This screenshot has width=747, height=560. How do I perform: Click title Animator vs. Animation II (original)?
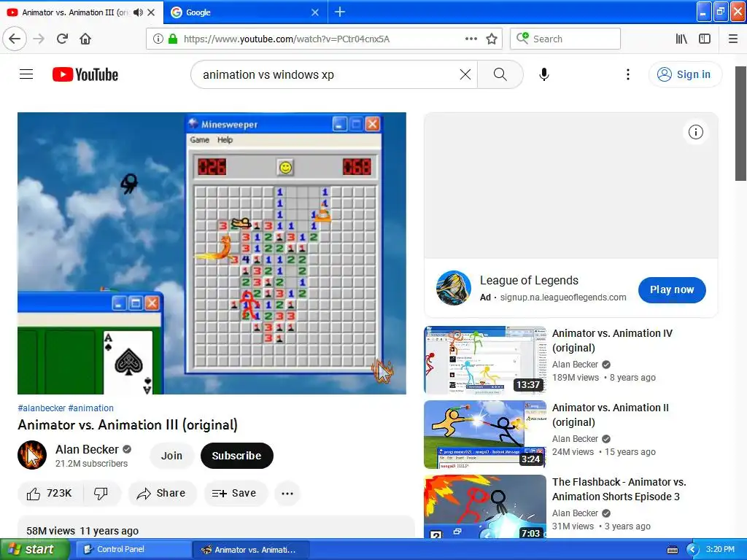pyautogui.click(x=611, y=415)
